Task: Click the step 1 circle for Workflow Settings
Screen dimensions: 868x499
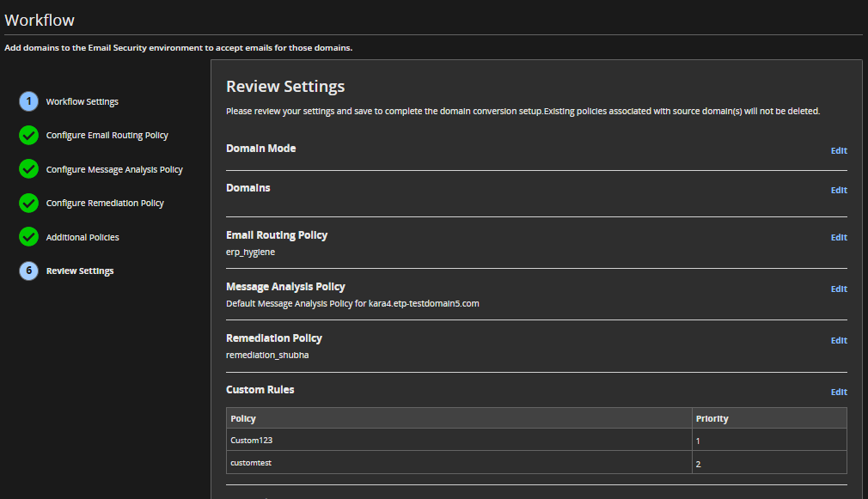Action: point(28,101)
